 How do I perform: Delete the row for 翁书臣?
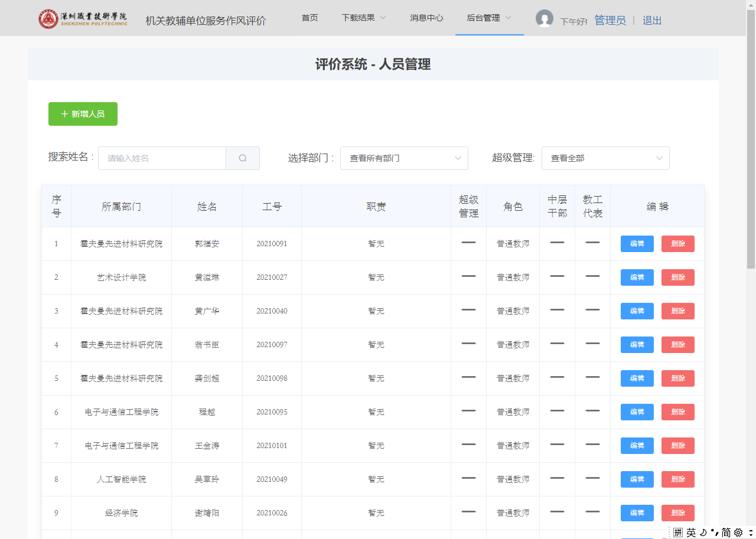tap(678, 345)
